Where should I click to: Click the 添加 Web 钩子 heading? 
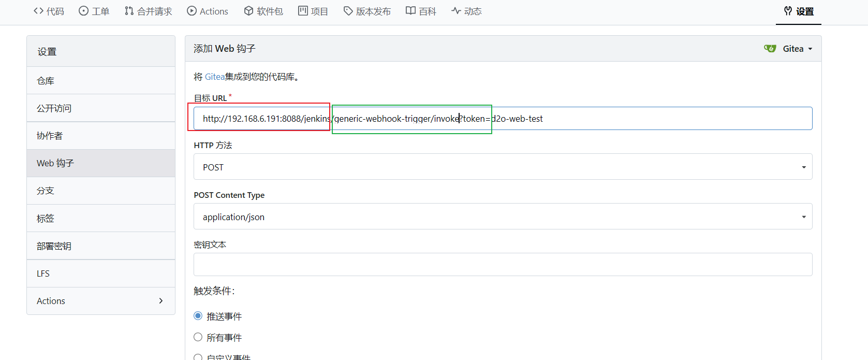(225, 49)
